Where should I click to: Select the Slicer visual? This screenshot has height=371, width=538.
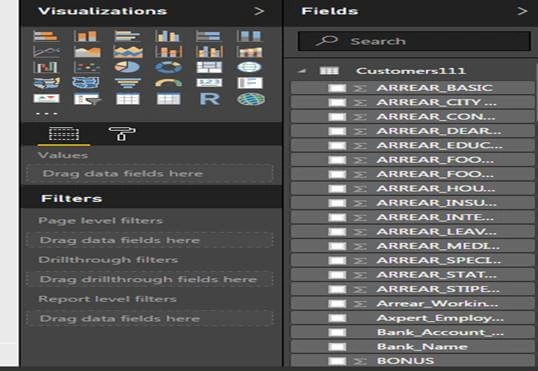87,99
